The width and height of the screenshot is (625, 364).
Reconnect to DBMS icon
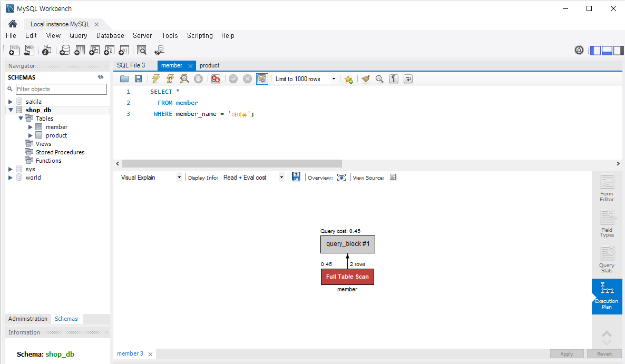[159, 50]
